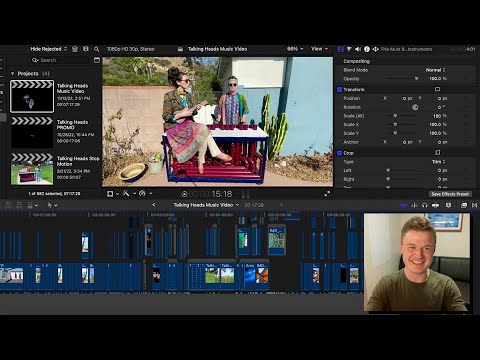
Task: Toggle timeline skimming icon
Action: (x=404, y=205)
